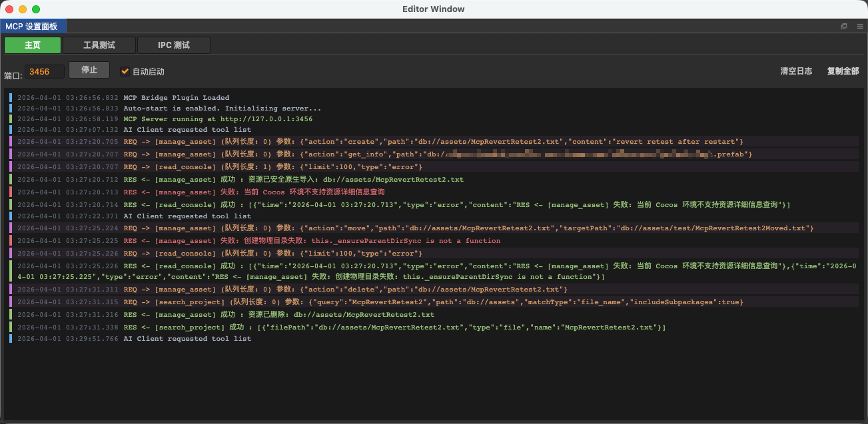Minimize Editor Window using yellow button
868x424 pixels.
pyautogui.click(x=23, y=9)
